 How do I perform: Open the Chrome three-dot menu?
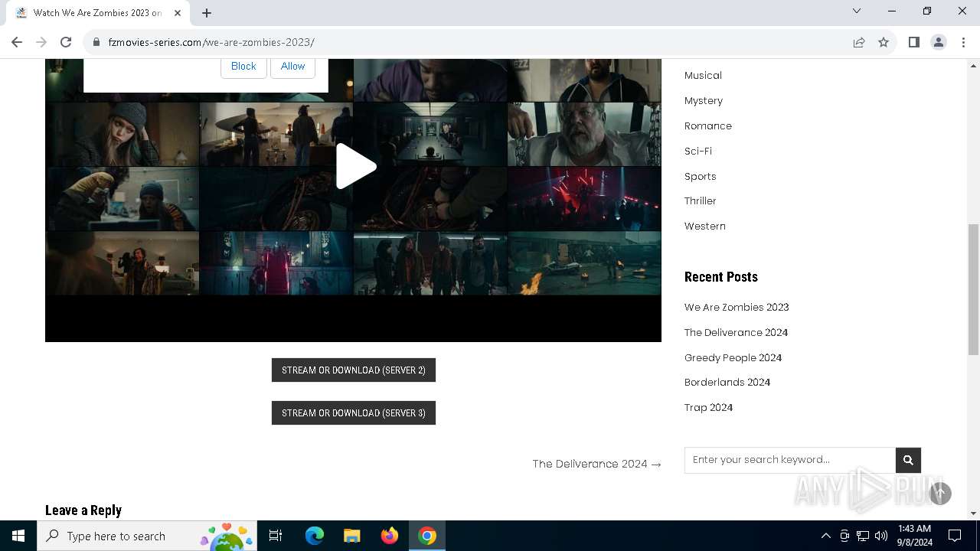point(963,42)
